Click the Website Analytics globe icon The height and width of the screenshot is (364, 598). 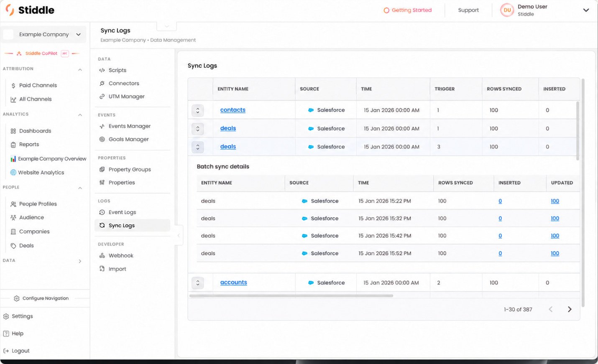click(13, 172)
